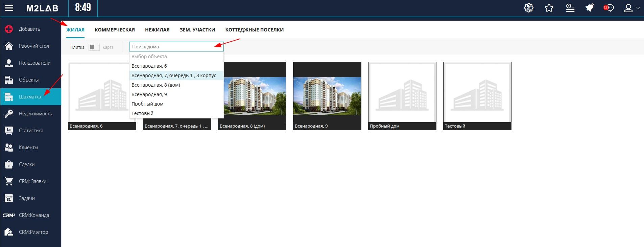Image resolution: width=644 pixels, height=247 pixels.
Task: Open the history list with clock icon
Action: 570,8
